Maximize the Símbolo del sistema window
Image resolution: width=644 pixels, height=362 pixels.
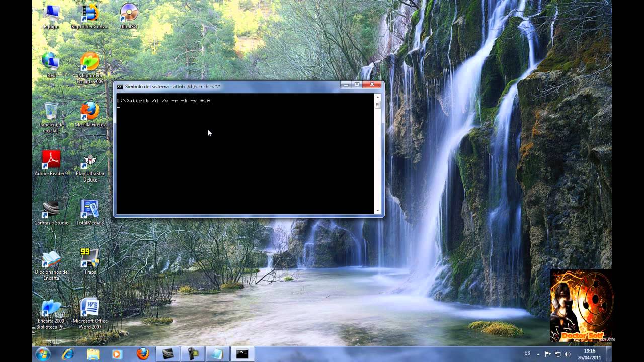357,85
